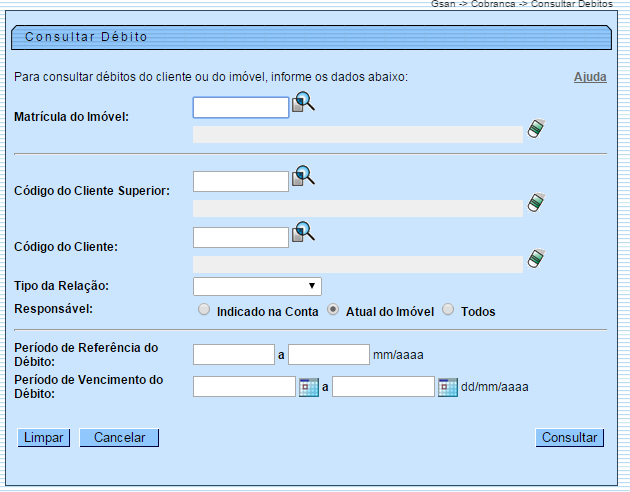
Task: Open calendar for end Vencimento date
Action: pos(447,387)
